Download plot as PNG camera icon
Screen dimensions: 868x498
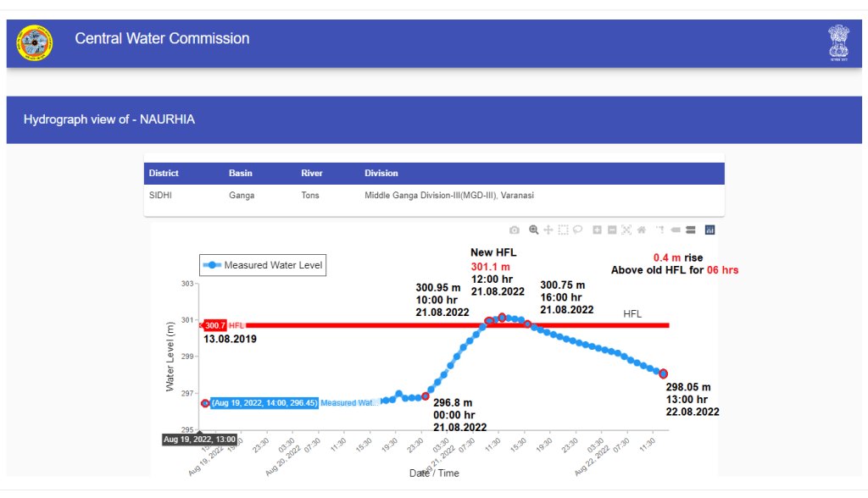(514, 230)
